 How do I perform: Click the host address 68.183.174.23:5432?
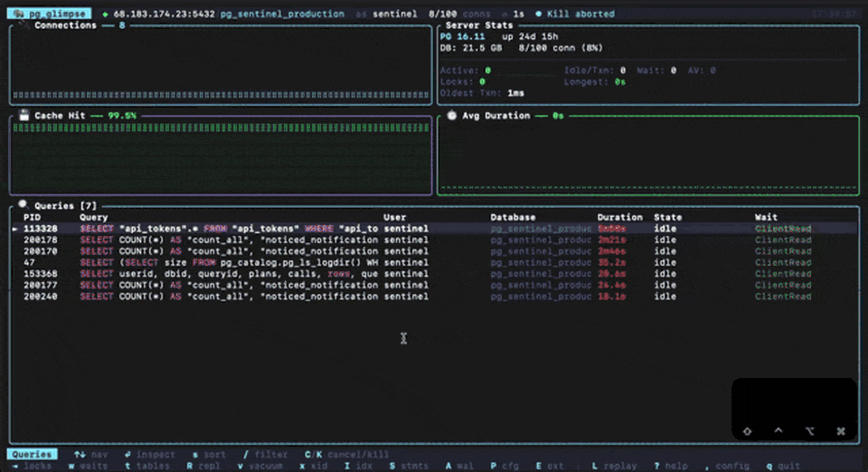[x=164, y=14]
